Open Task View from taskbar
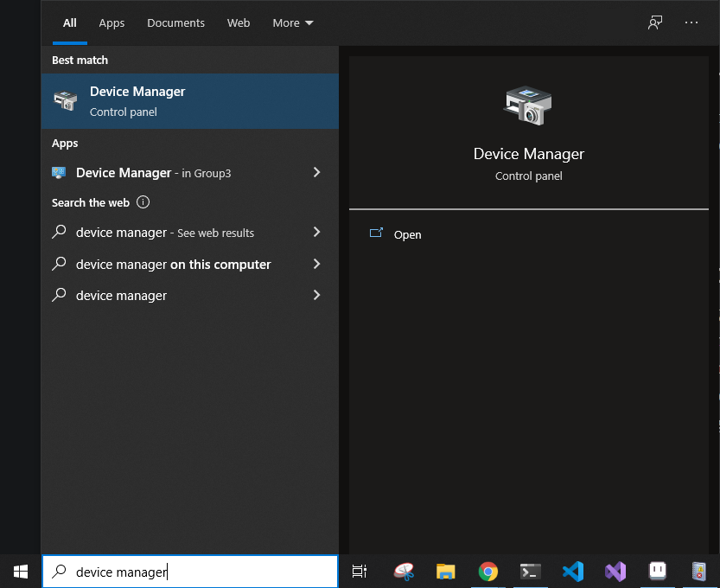This screenshot has width=720, height=588. click(x=359, y=572)
